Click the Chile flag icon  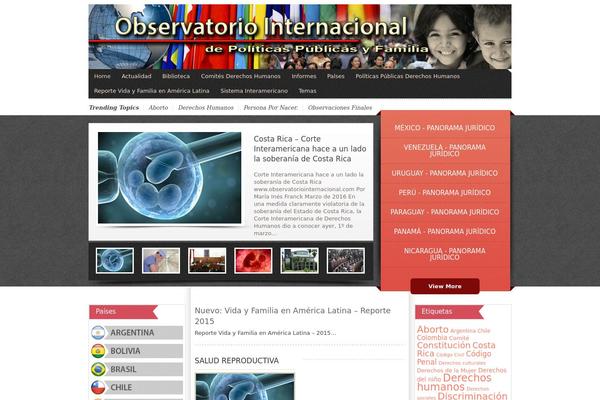pos(98,387)
